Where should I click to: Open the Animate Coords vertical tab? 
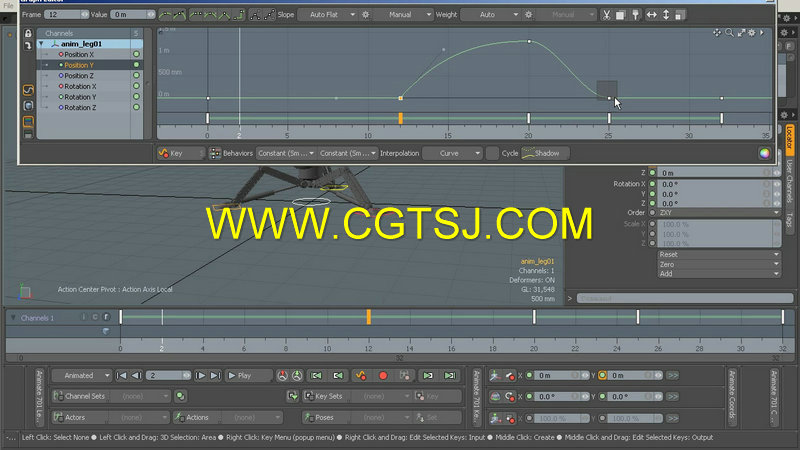point(732,397)
